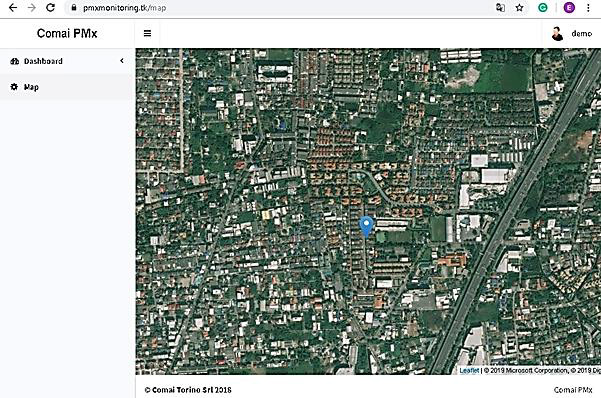601x398 pixels.
Task: Click the Map gear icon
Action: 14,87
